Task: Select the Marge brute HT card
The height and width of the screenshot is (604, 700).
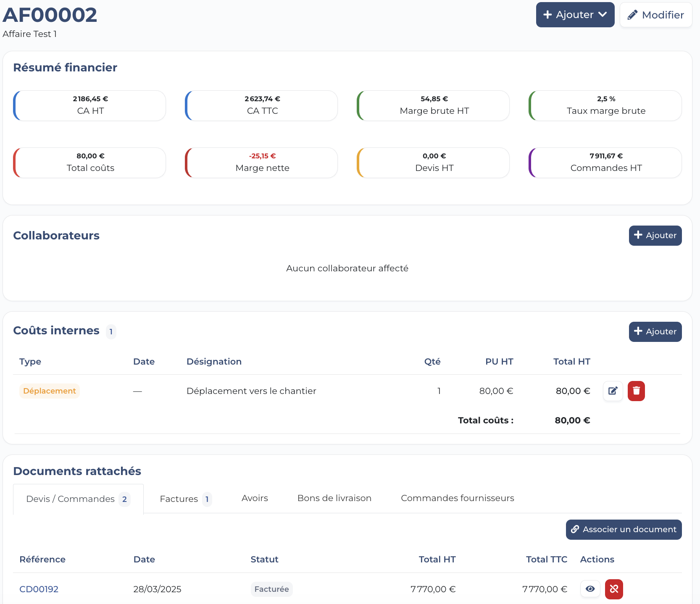Action: pos(433,105)
